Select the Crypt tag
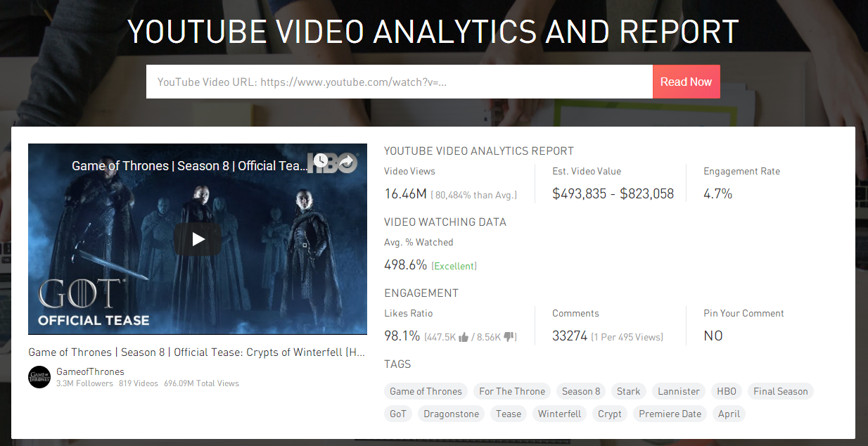The image size is (868, 446). pyautogui.click(x=610, y=414)
